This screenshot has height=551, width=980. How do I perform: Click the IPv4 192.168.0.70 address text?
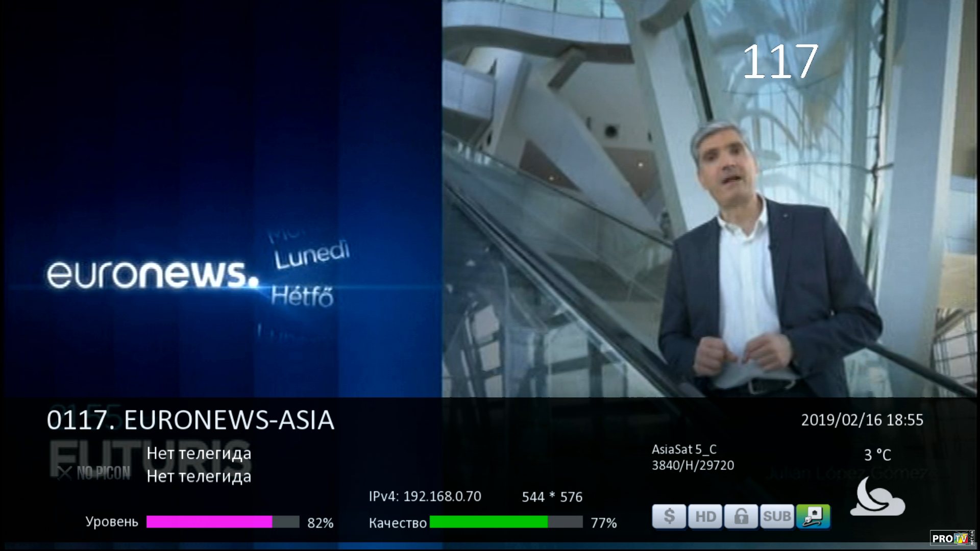(425, 496)
